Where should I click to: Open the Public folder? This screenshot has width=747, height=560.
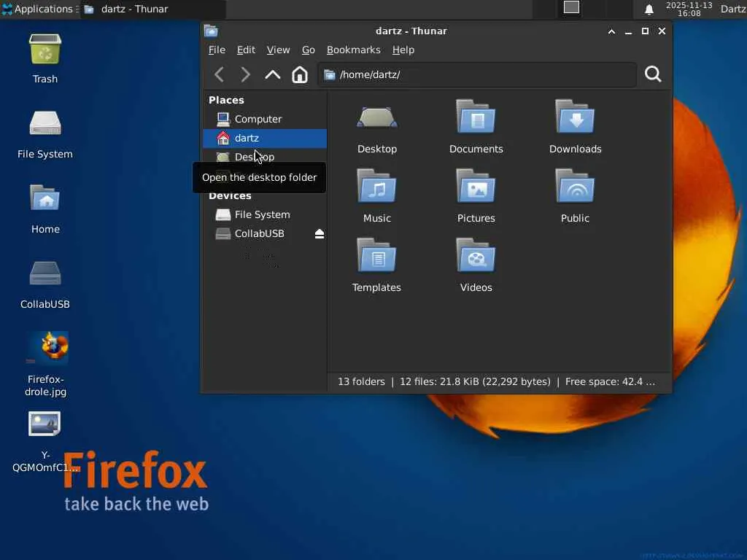tap(575, 197)
